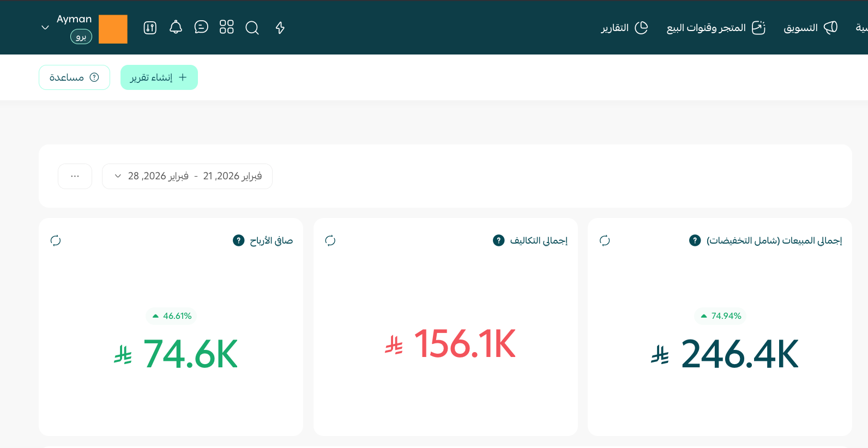Refresh the إجمالي المبيعات card

(x=605, y=240)
